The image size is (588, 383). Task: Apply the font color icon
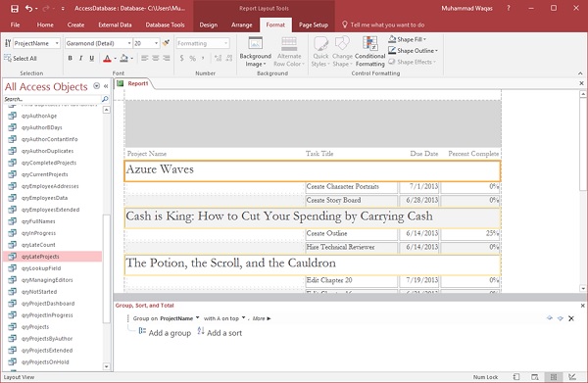[x=107, y=58]
